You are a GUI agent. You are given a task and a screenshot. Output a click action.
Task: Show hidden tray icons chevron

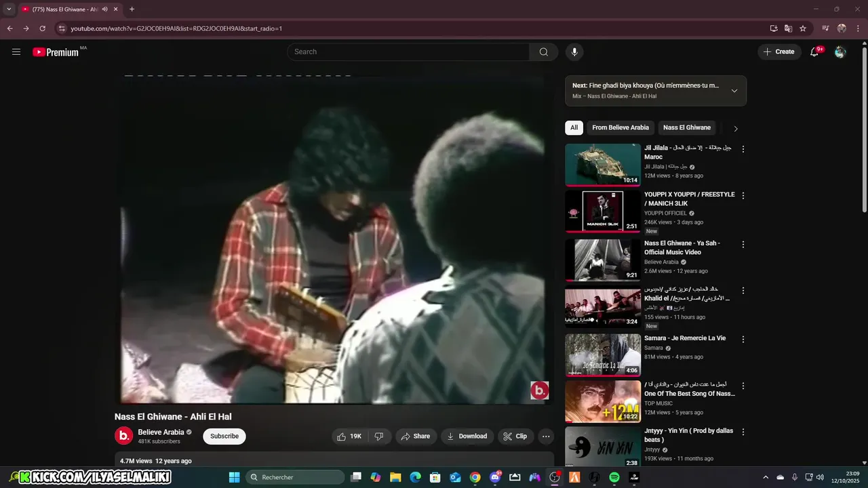point(766,477)
